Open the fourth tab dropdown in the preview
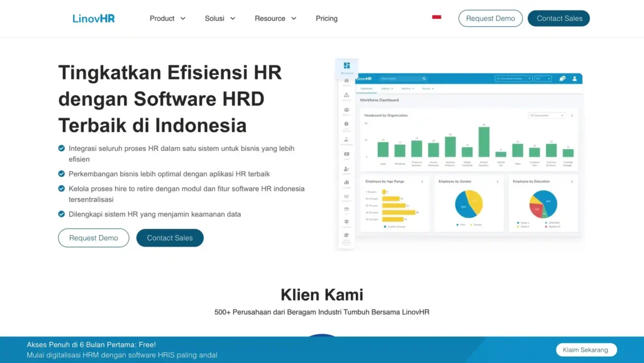Screen dimensions: 644x363 [x=428, y=89]
